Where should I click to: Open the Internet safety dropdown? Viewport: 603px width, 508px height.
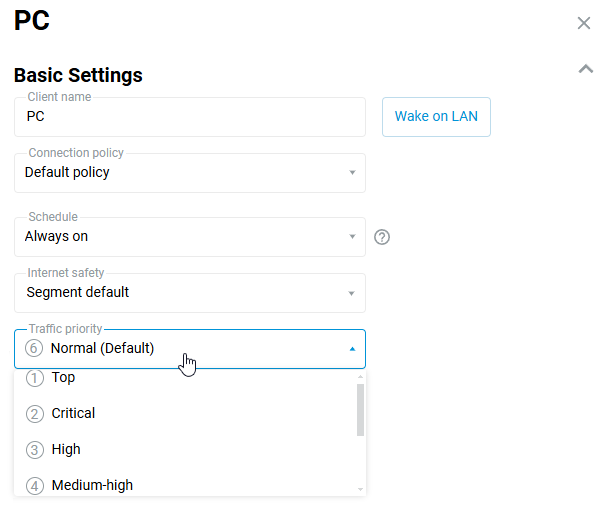190,293
